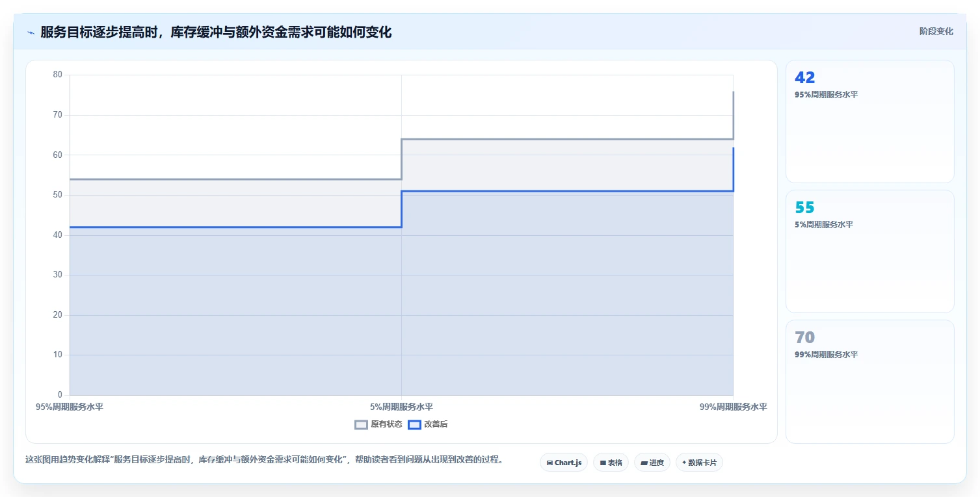The height and width of the screenshot is (497, 980).
Task: Click the chart title about 服务目标逐步提高时
Action: [216, 32]
